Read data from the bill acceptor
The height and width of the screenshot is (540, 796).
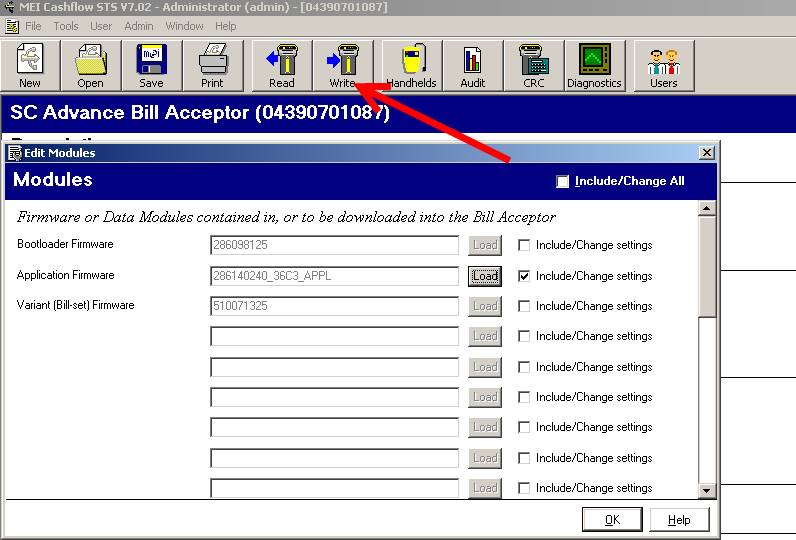coord(282,66)
